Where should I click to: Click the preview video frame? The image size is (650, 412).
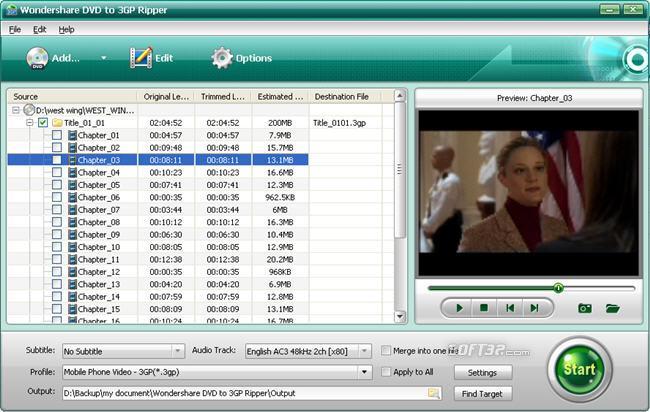tap(528, 193)
